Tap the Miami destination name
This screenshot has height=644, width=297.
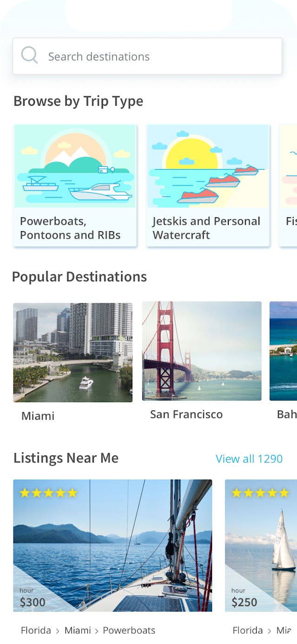coord(38,416)
